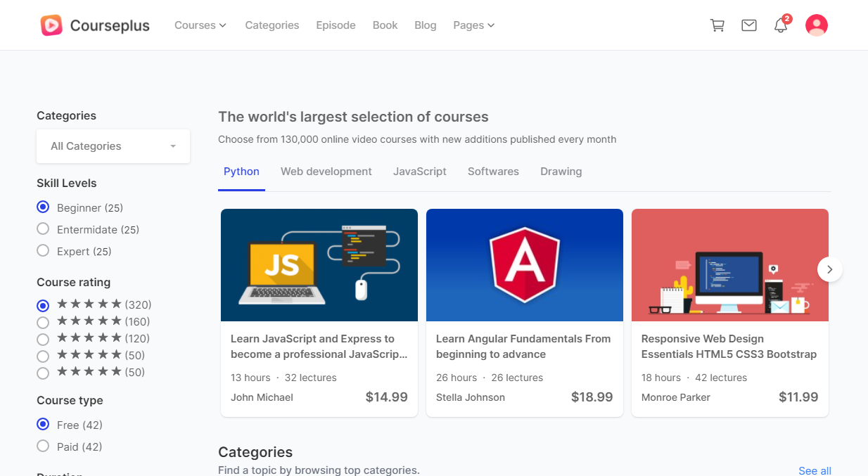Expand the Pages menu dropdown
Viewport: 868px width, 476px height.
click(473, 25)
